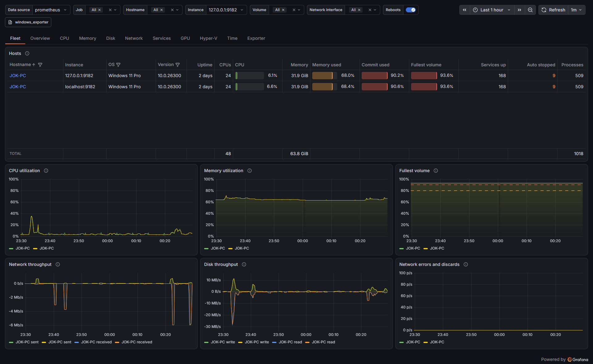The width and height of the screenshot is (593, 364).
Task: Expand the Volume filter dropdown
Action: [299, 10]
